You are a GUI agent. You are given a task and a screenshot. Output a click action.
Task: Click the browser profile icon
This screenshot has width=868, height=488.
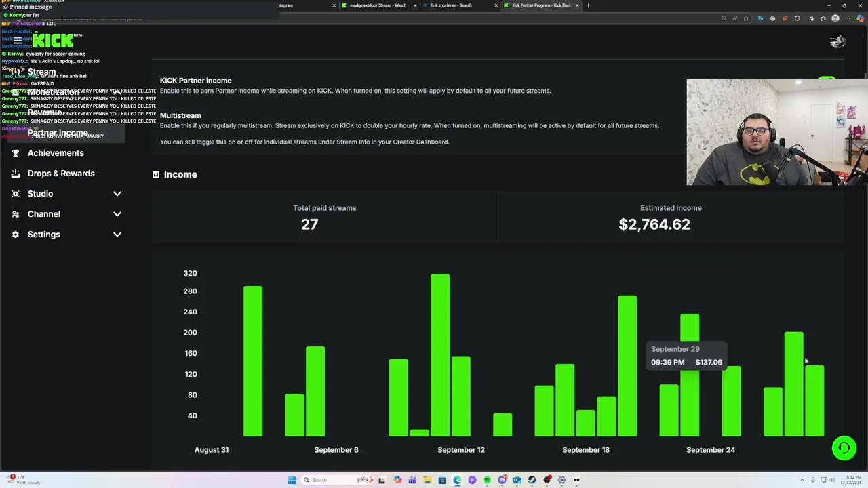coord(835,18)
